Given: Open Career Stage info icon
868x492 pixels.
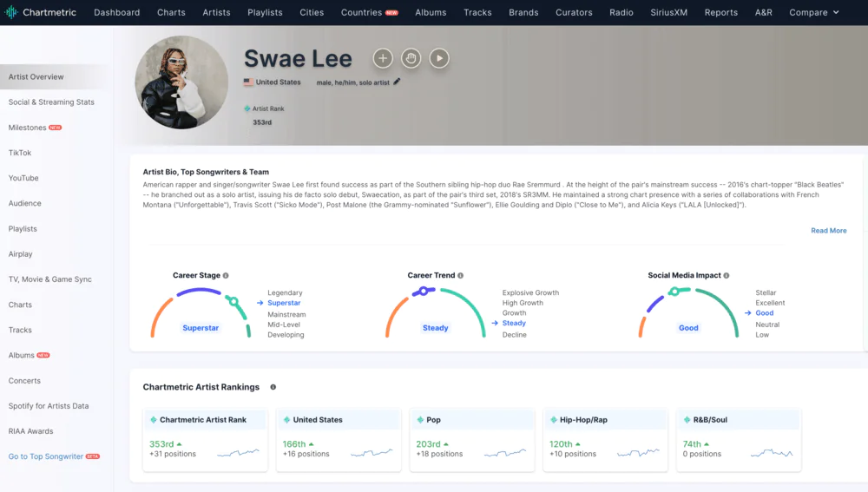Looking at the screenshot, I should coord(226,276).
